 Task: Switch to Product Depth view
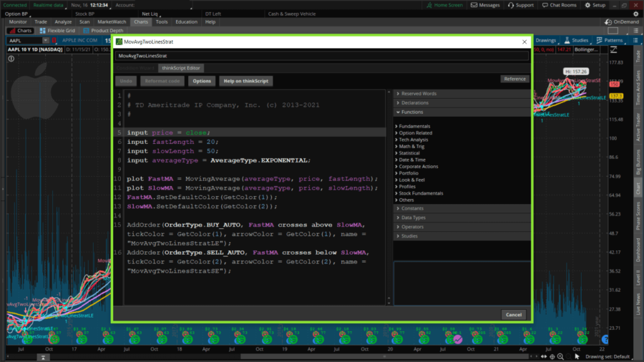103,30
